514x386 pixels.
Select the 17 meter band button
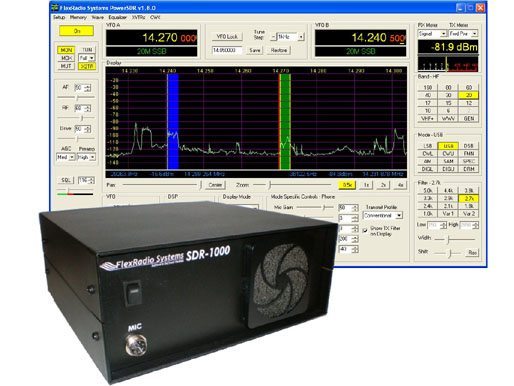[x=428, y=103]
